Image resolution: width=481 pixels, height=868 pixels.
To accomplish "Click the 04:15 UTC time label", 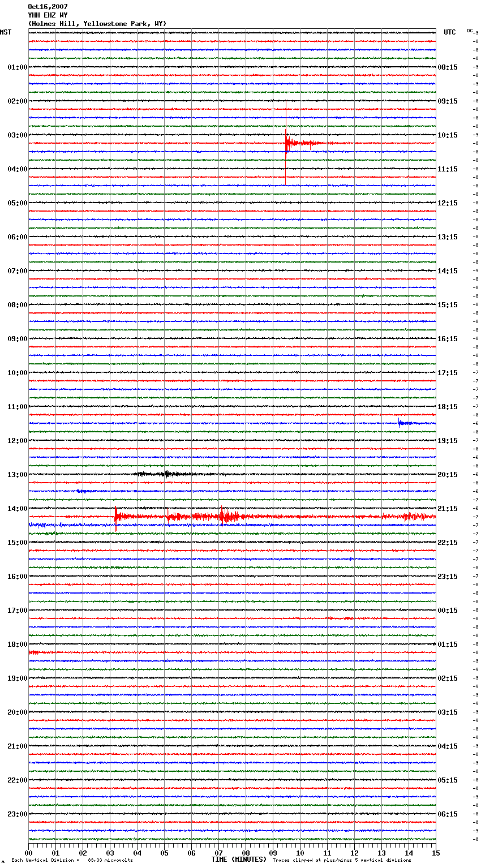I will (448, 746).
